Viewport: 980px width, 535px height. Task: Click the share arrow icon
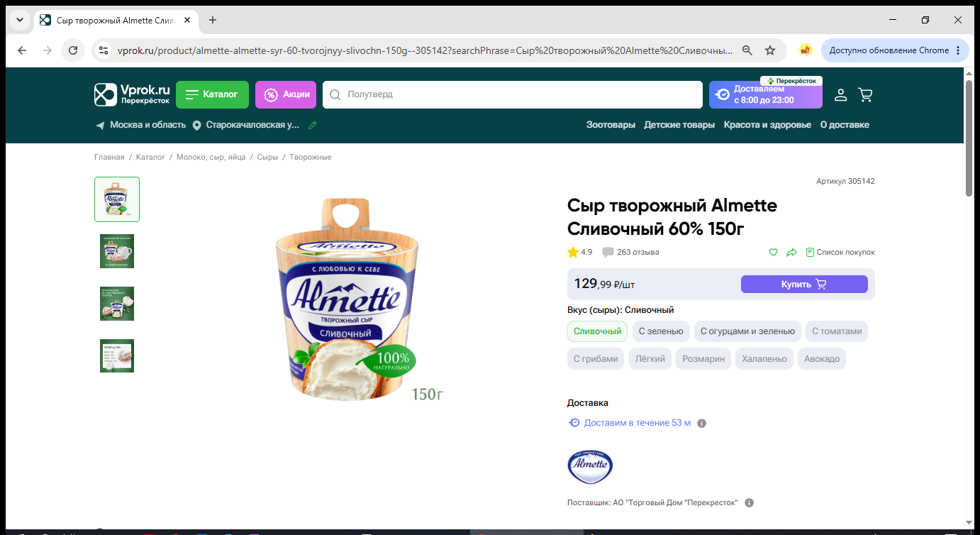[791, 252]
